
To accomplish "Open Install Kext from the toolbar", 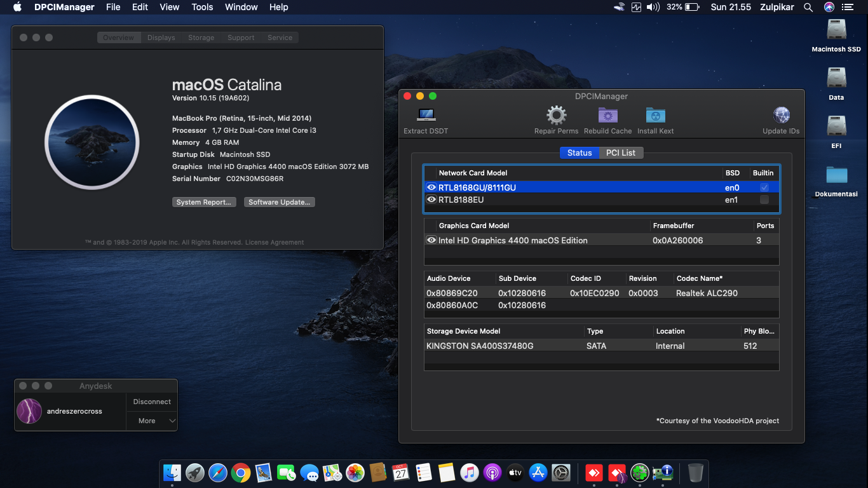I will pos(655,116).
